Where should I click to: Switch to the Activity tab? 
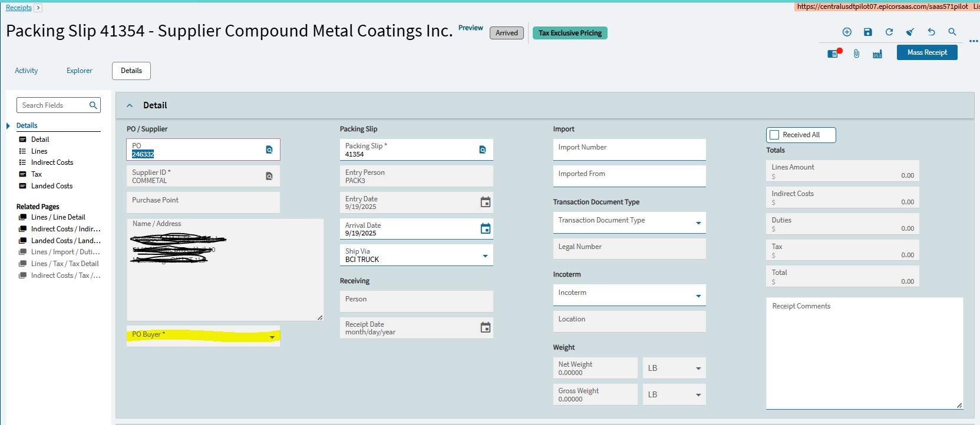(27, 71)
